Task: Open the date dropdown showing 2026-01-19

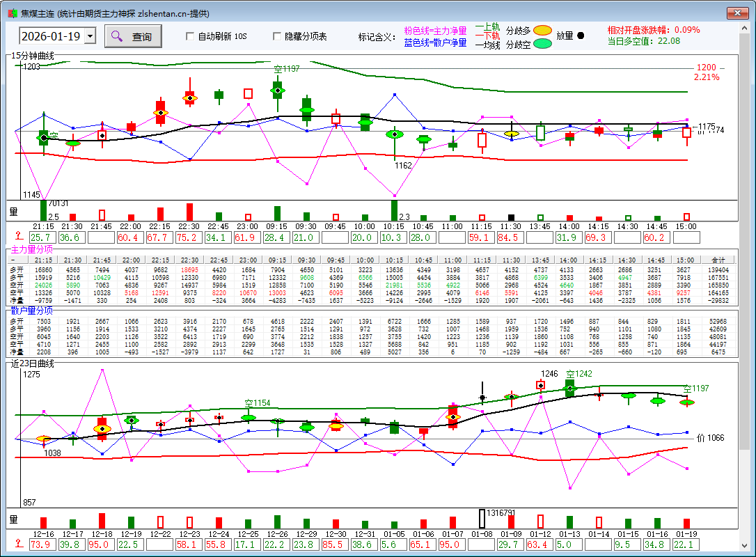Action: point(90,36)
